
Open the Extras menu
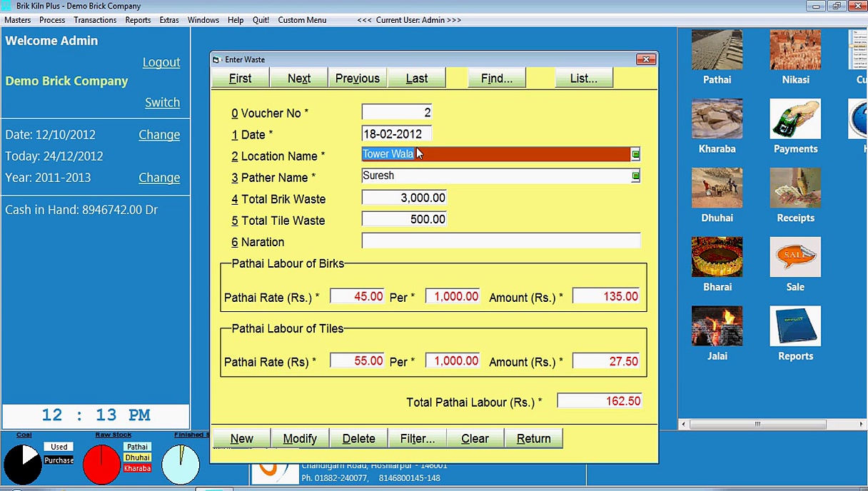click(169, 20)
